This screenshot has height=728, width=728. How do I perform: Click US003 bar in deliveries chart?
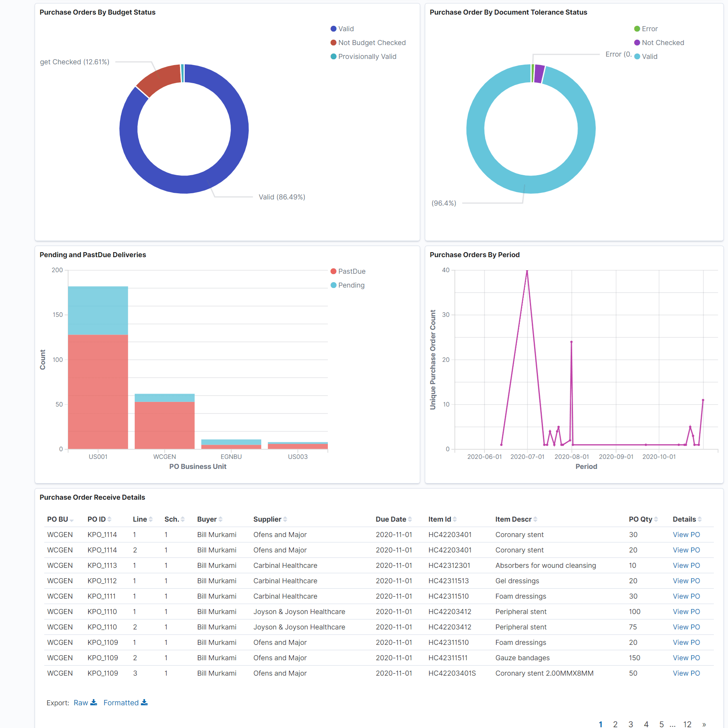point(298,446)
